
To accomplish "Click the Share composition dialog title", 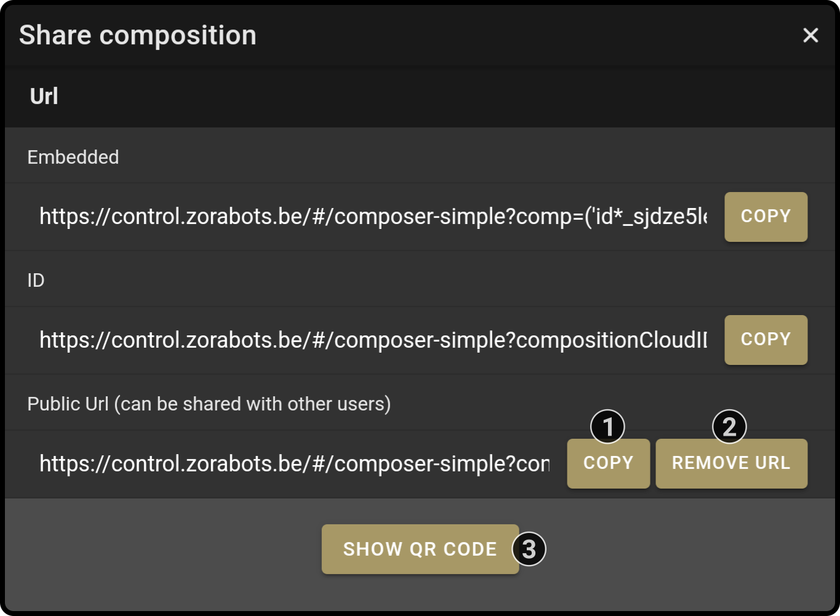I will pos(138,35).
